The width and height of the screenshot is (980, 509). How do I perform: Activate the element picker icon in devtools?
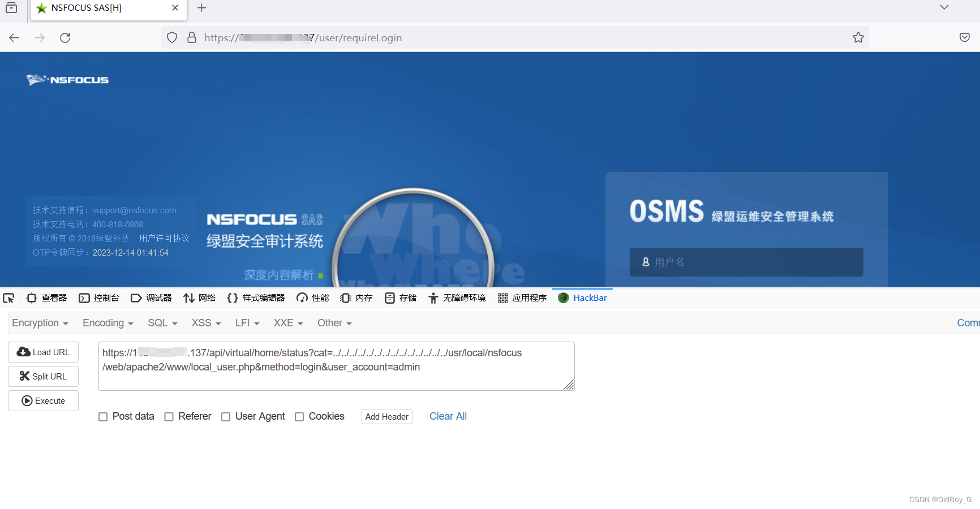click(8, 298)
